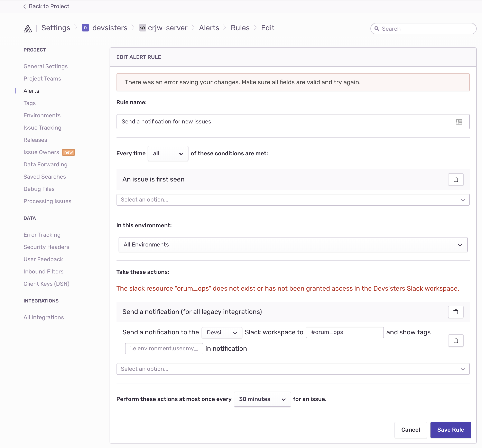482x448 pixels.
Task: Click the back chevron next to Back to Project
Action: [25, 6]
